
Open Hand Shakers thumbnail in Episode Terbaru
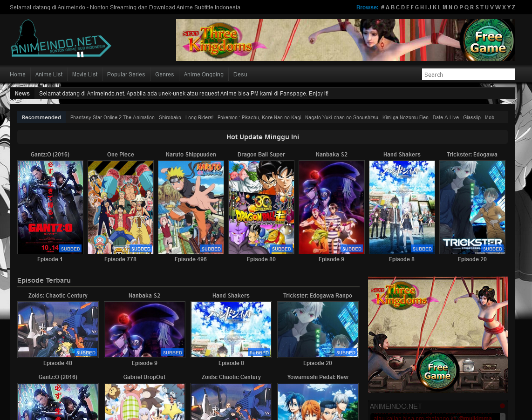(x=232, y=329)
